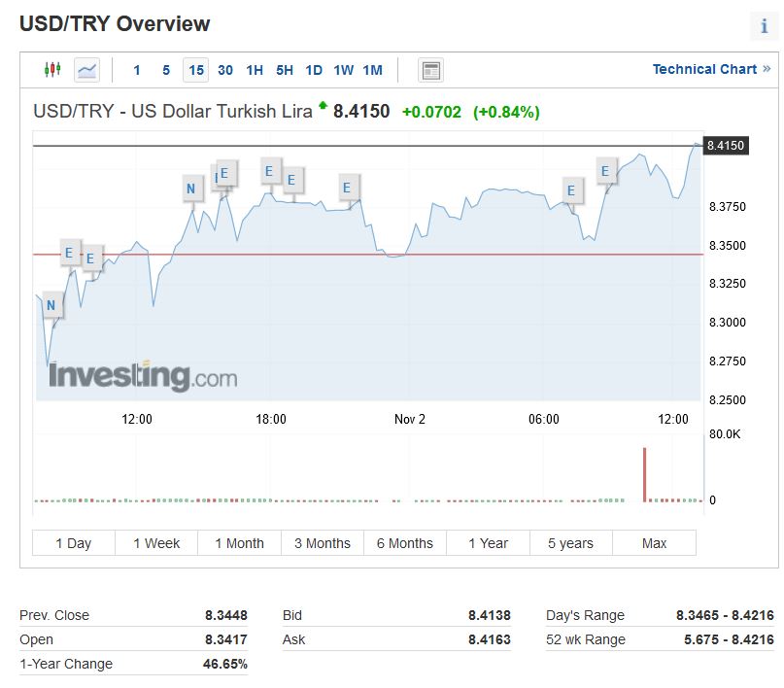Click the tall red volume bar
The height and width of the screenshot is (688, 784).
pyautogui.click(x=644, y=474)
